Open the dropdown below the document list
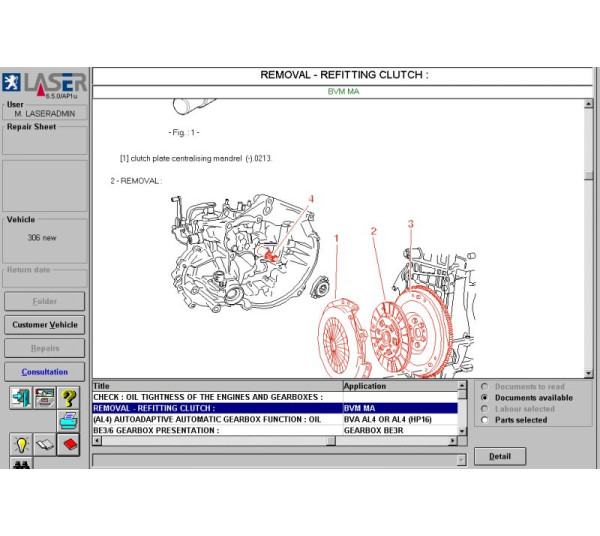600x536 pixels. pos(461,460)
